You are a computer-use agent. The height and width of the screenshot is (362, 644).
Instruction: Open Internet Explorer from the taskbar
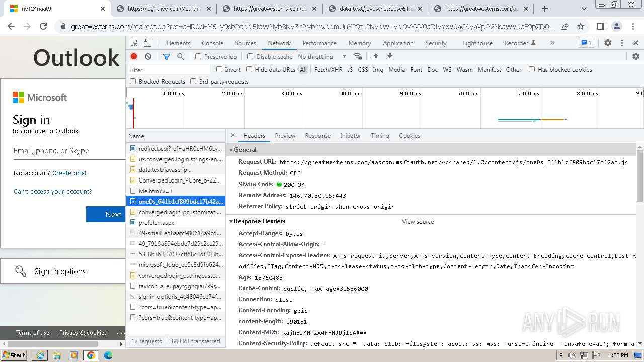point(40,355)
